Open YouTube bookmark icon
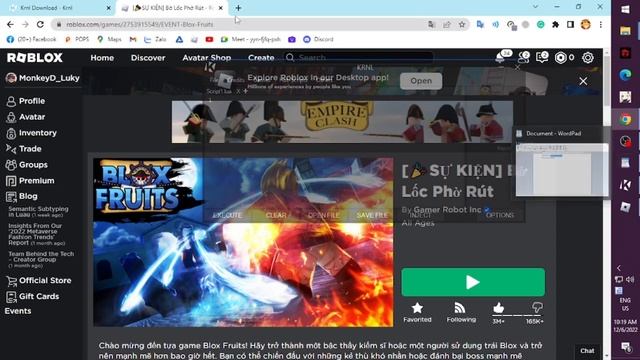Image resolution: width=640 pixels, height=360 pixels. [x=209, y=39]
